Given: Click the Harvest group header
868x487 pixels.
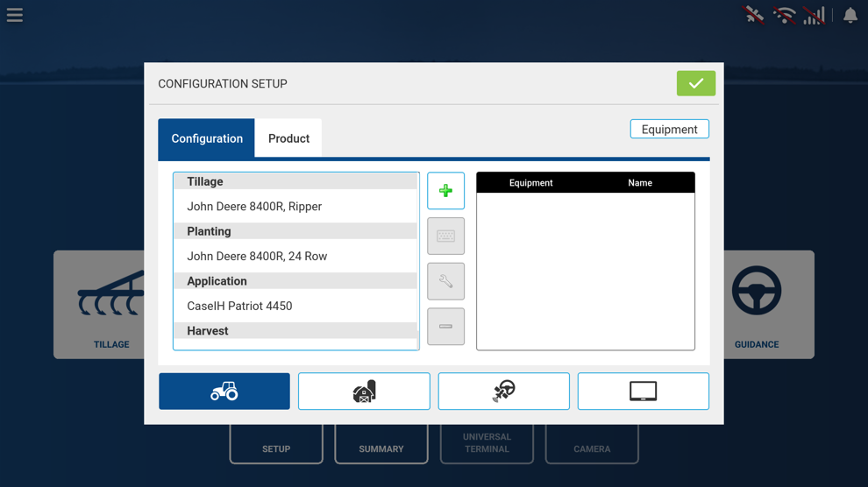Looking at the screenshot, I should tap(295, 330).
